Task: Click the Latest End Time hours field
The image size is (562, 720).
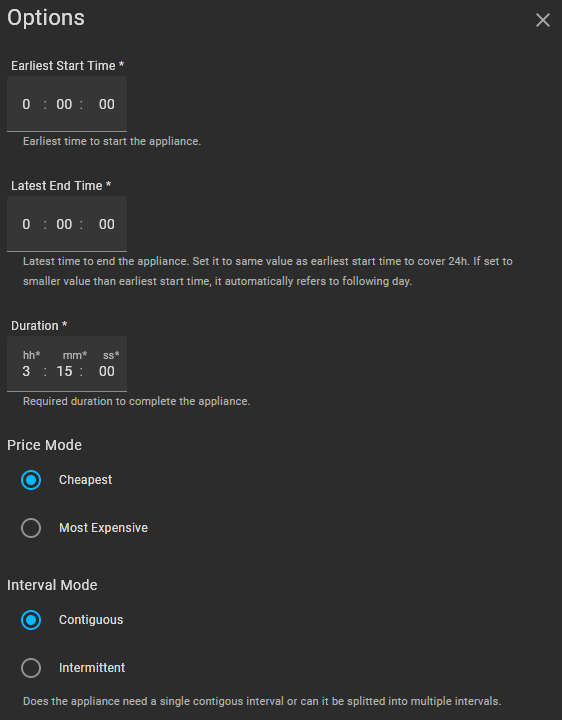Action: tap(26, 224)
